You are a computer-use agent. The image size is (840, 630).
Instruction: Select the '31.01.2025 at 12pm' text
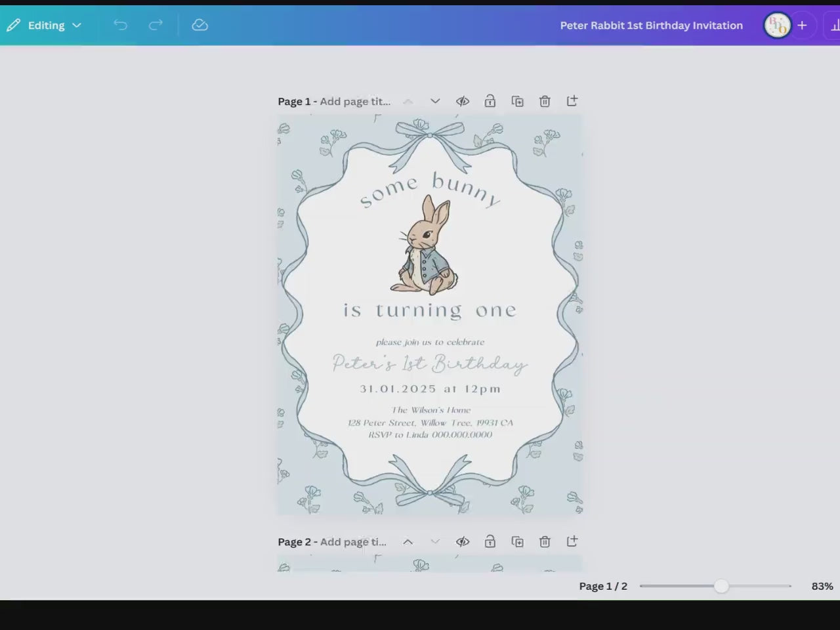pos(430,388)
